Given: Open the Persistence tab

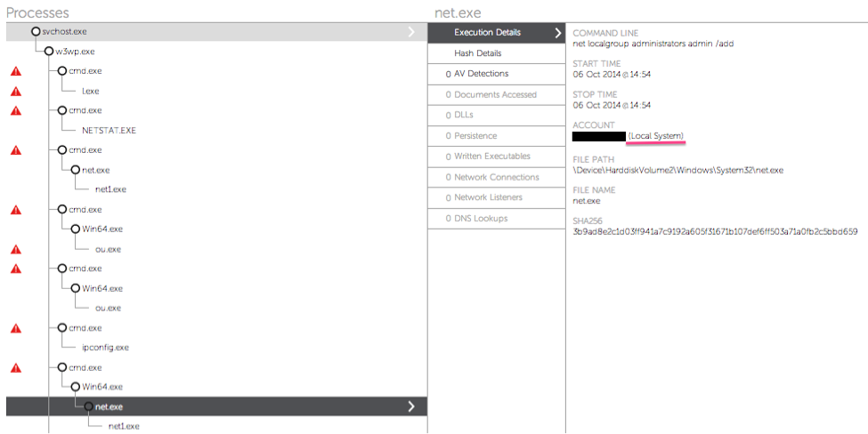Looking at the screenshot, I should (497, 136).
